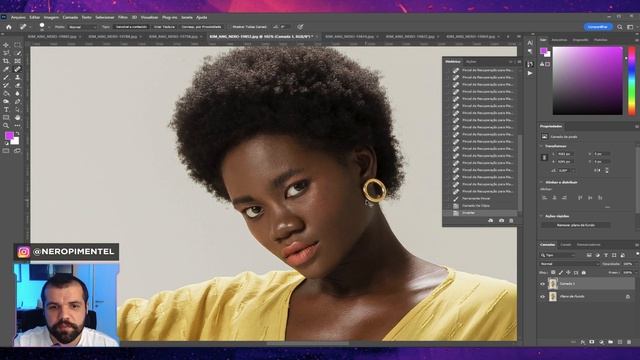640x360 pixels.
Task: Click the rotation angle input in Properties
Action: point(565,170)
